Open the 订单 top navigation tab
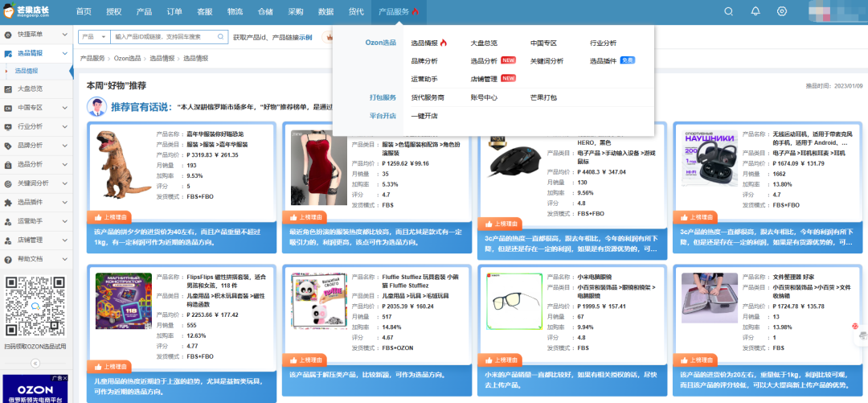This screenshot has width=868, height=403. click(x=174, y=11)
